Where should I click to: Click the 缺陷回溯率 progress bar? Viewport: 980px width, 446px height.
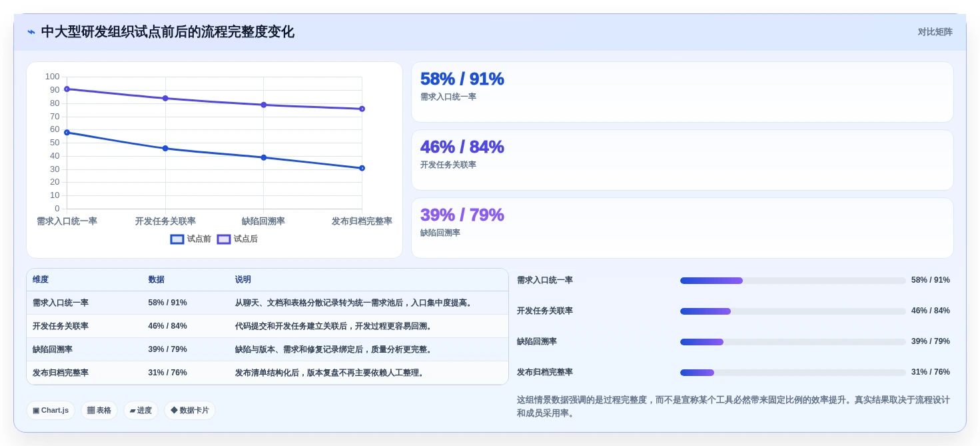[x=793, y=342]
